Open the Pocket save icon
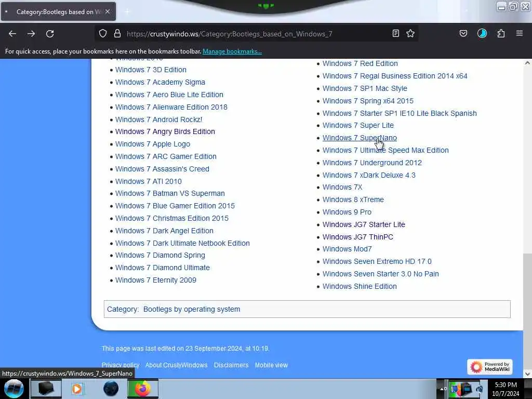This screenshot has width=532, height=399. click(x=463, y=34)
